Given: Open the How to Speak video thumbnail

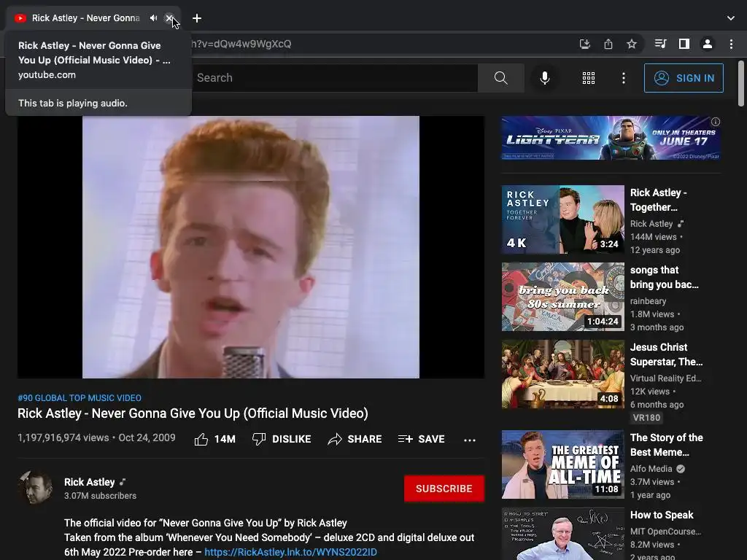Looking at the screenshot, I should pyautogui.click(x=562, y=534).
